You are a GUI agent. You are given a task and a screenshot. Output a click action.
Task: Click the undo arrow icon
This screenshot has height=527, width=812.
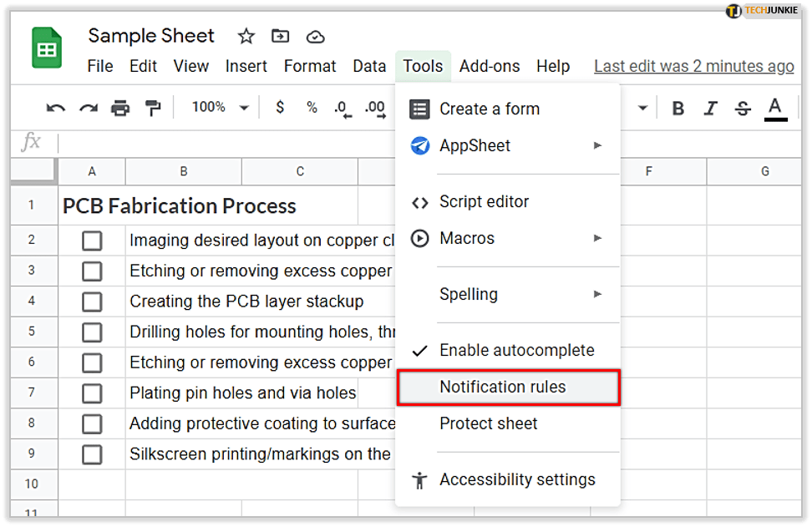tap(56, 108)
